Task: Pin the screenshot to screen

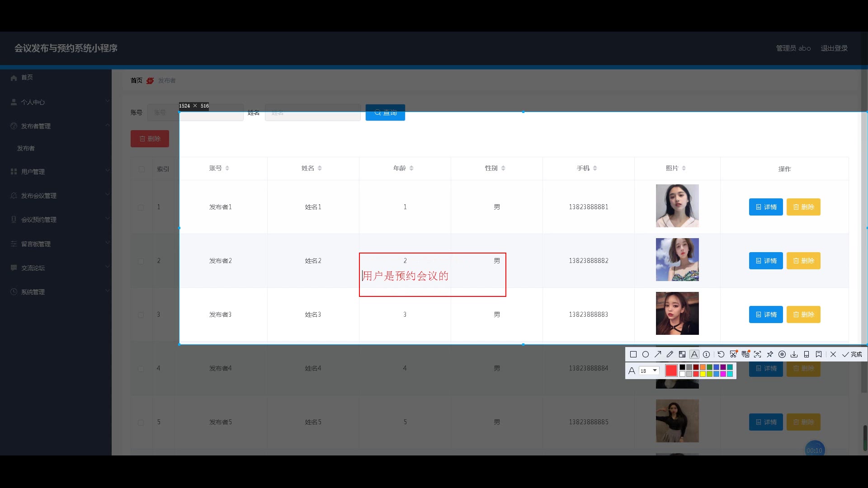Action: coord(770,354)
